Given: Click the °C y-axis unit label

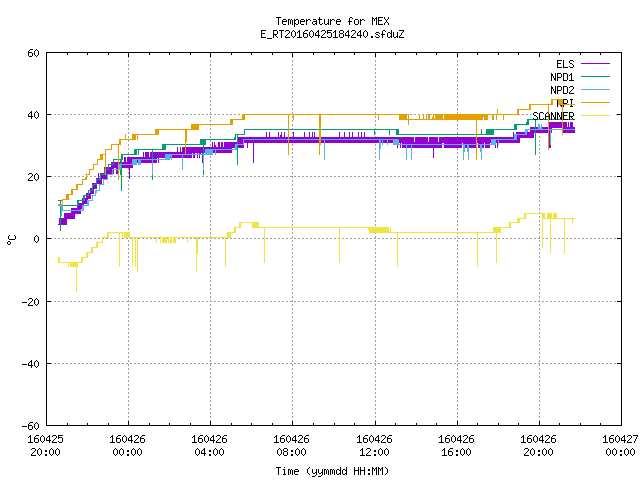Looking at the screenshot, I should tap(11, 240).
